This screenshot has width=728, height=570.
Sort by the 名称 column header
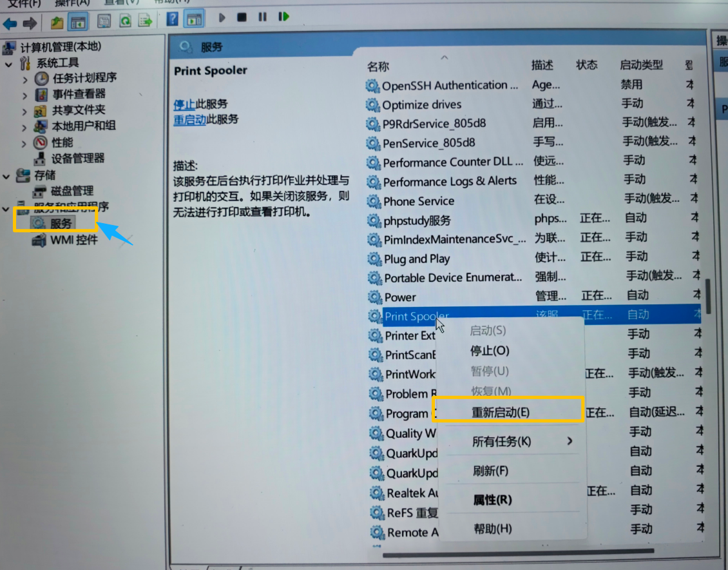click(x=378, y=67)
